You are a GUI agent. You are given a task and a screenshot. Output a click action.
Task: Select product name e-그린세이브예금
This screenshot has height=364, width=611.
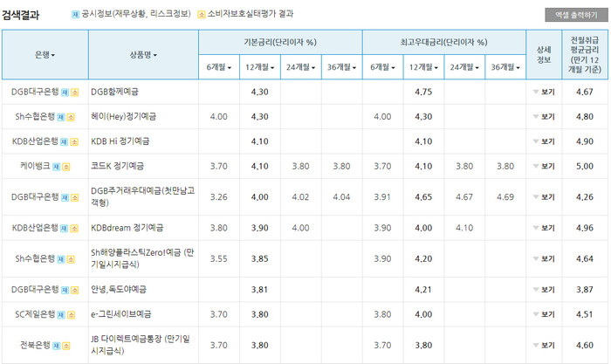pyautogui.click(x=120, y=314)
